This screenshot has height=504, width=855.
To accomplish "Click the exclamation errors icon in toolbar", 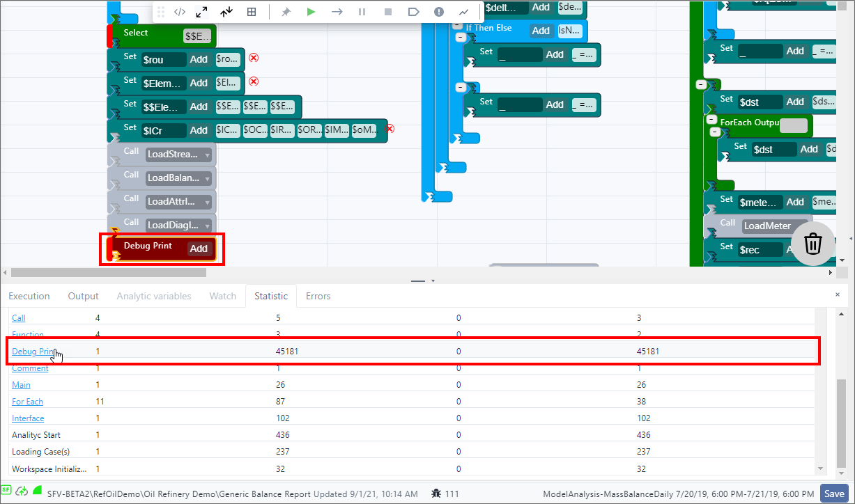I will pos(438,12).
